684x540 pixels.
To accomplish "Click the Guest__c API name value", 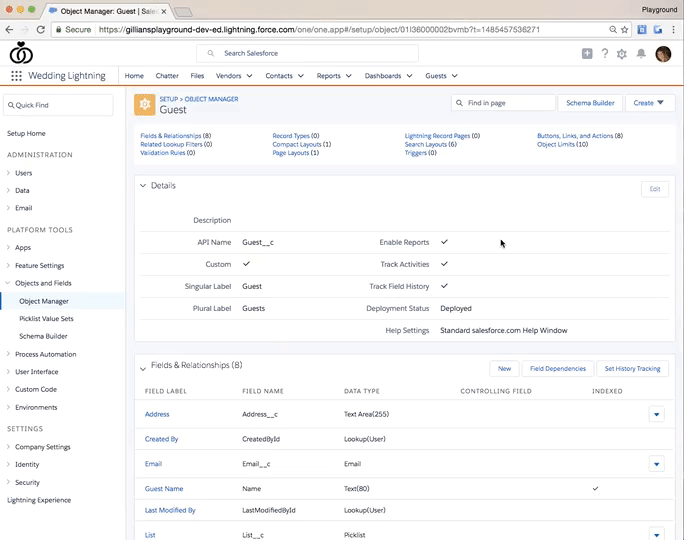I will click(258, 243).
